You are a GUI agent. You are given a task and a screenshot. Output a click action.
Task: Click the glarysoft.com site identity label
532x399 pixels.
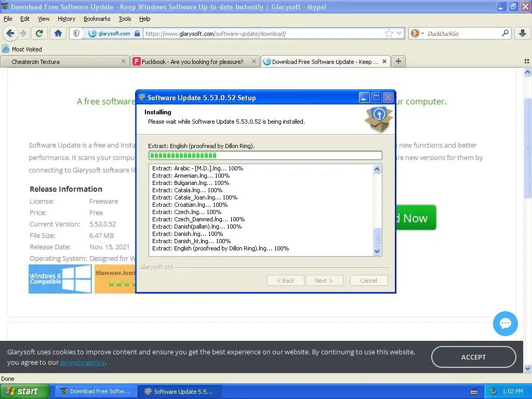[x=114, y=33]
